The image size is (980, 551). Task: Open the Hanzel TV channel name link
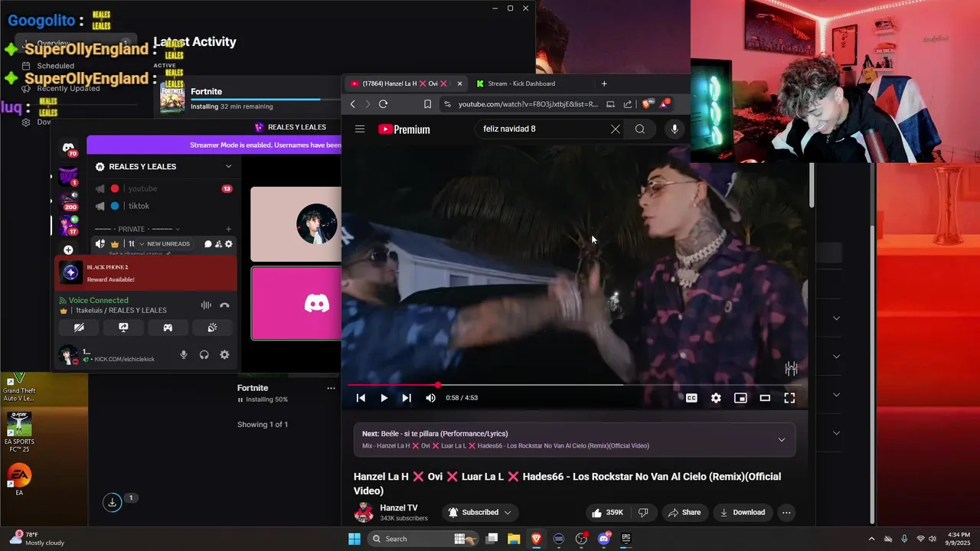point(398,508)
